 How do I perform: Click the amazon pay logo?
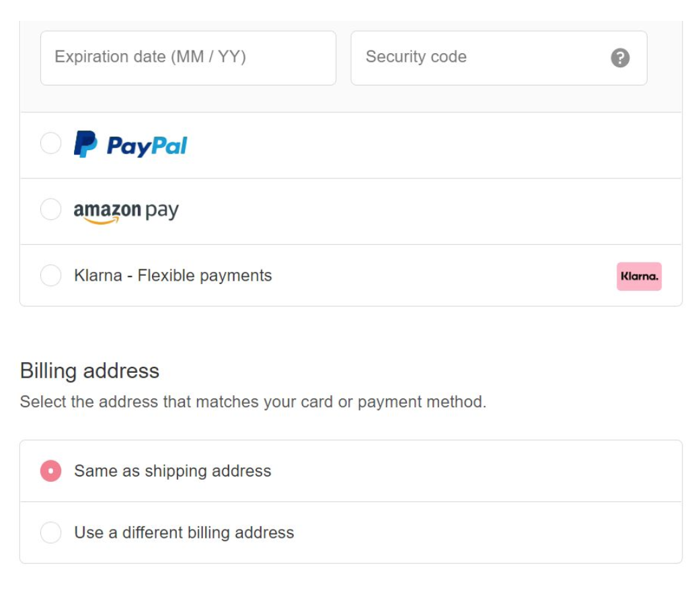126,212
